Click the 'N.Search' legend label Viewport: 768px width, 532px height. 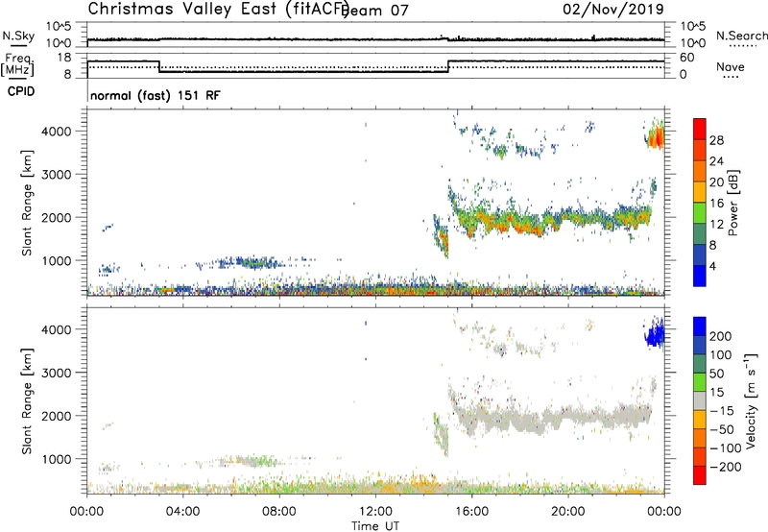[x=741, y=36]
